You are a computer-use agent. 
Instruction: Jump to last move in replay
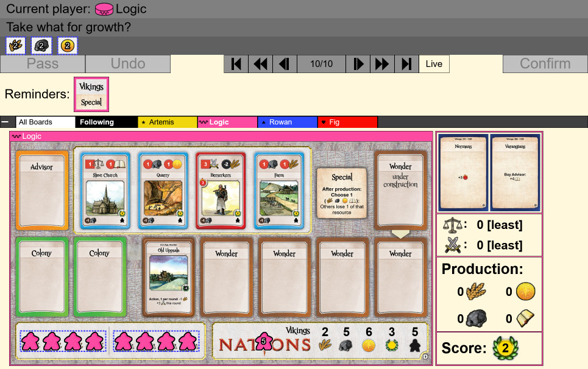(x=406, y=64)
